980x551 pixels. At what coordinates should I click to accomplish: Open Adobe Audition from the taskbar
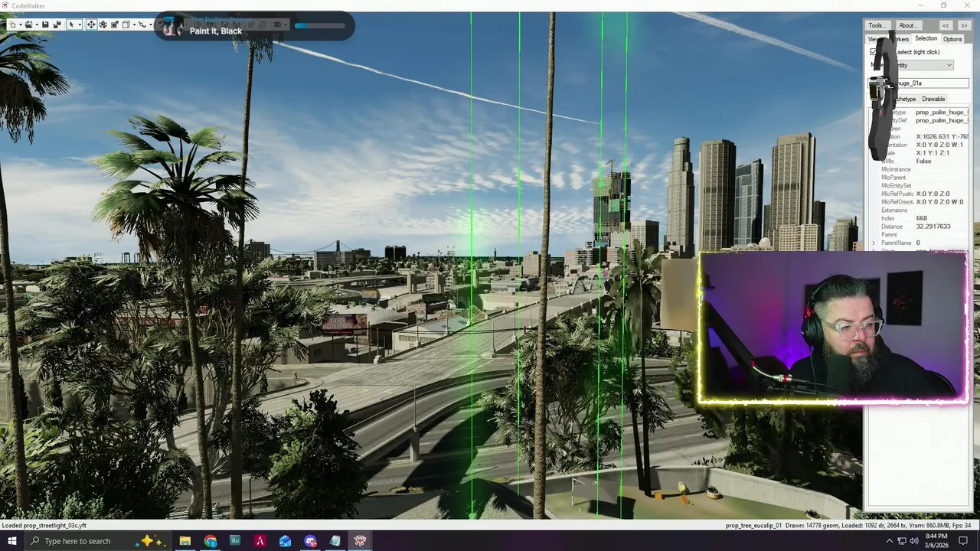pyautogui.click(x=235, y=541)
